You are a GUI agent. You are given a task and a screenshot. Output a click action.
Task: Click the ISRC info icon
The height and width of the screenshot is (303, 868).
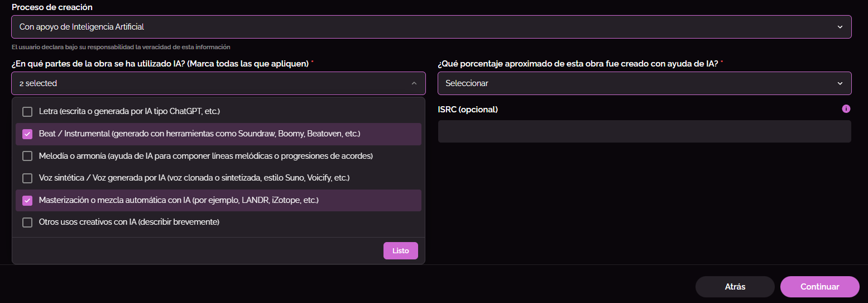point(846,109)
